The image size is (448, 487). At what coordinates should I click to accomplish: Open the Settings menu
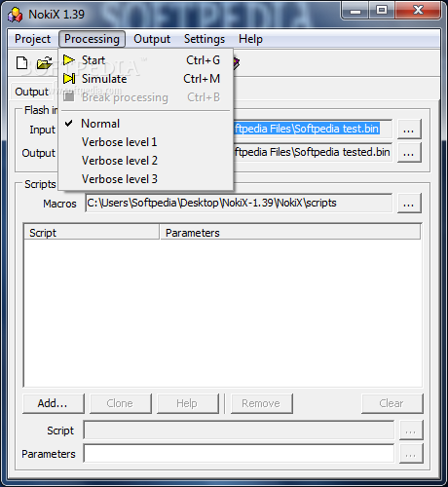tap(205, 39)
